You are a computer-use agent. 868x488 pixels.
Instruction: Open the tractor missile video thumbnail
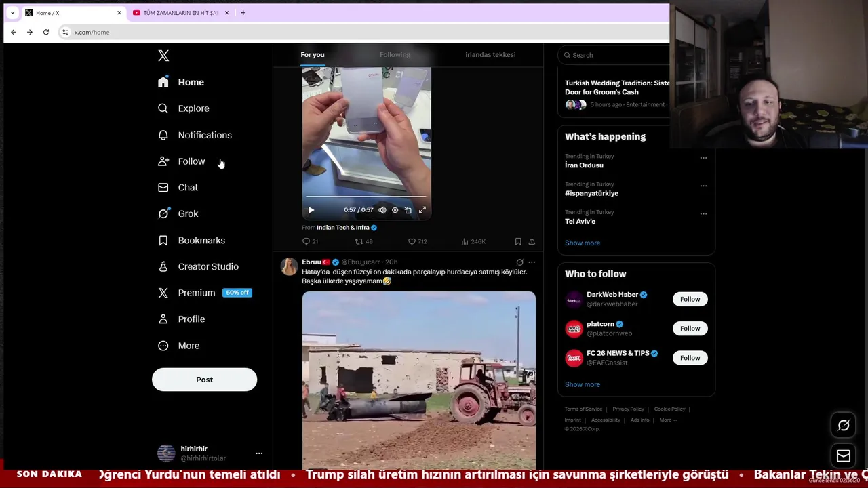pyautogui.click(x=419, y=380)
